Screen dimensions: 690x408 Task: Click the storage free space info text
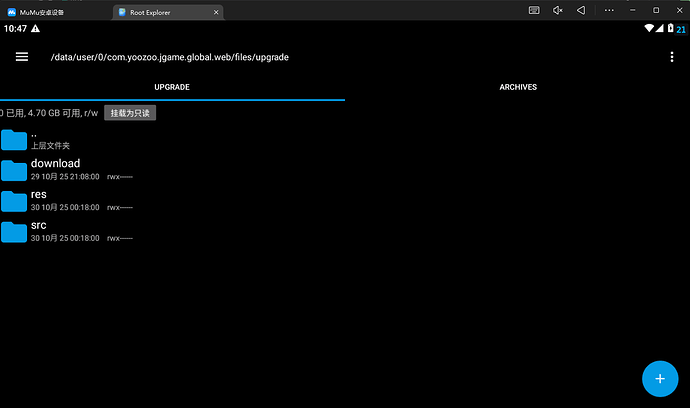point(50,113)
